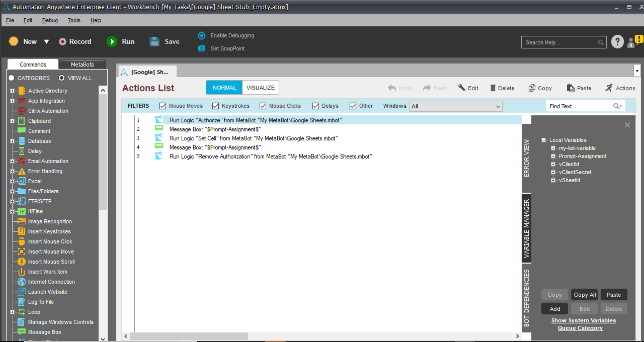Expand the Excel command category

(x=12, y=181)
